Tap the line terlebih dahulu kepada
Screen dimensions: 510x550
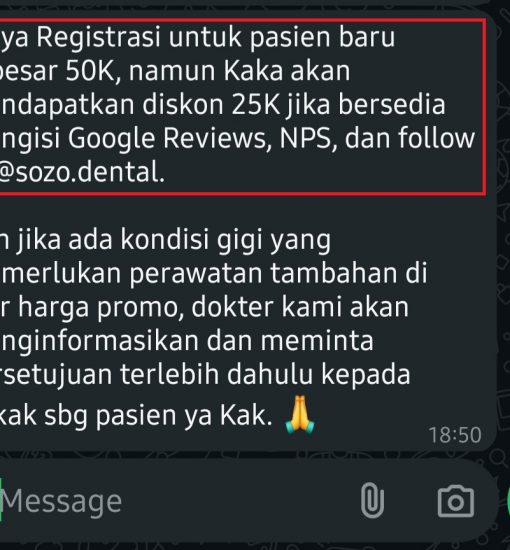[265, 374]
